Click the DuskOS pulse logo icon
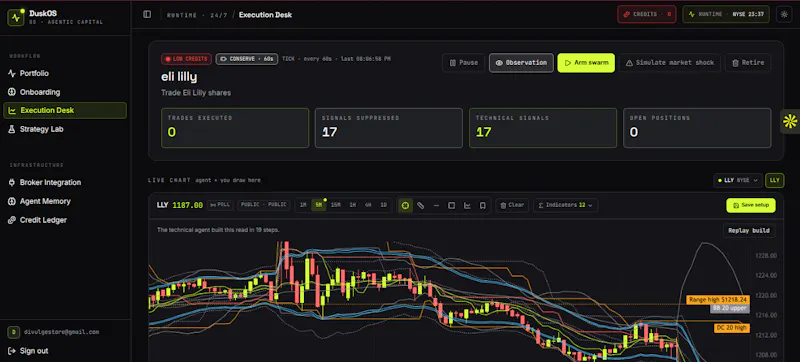Screen dimensions: 800x362 (16, 17)
